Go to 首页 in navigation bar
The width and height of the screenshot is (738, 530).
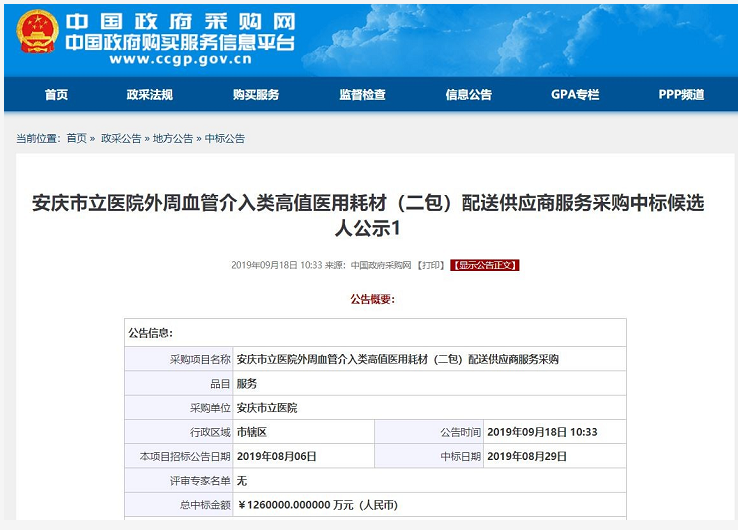pyautogui.click(x=56, y=95)
